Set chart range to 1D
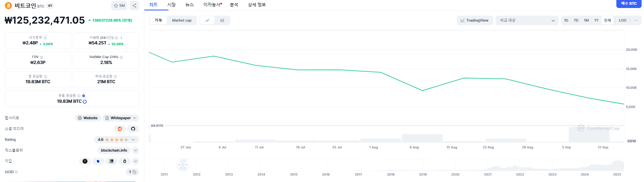This screenshot has height=182, width=644. point(566,20)
